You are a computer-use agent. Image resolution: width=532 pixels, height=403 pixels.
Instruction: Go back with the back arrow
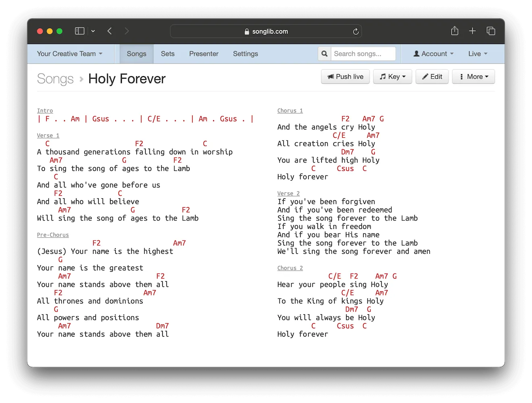[x=110, y=31]
